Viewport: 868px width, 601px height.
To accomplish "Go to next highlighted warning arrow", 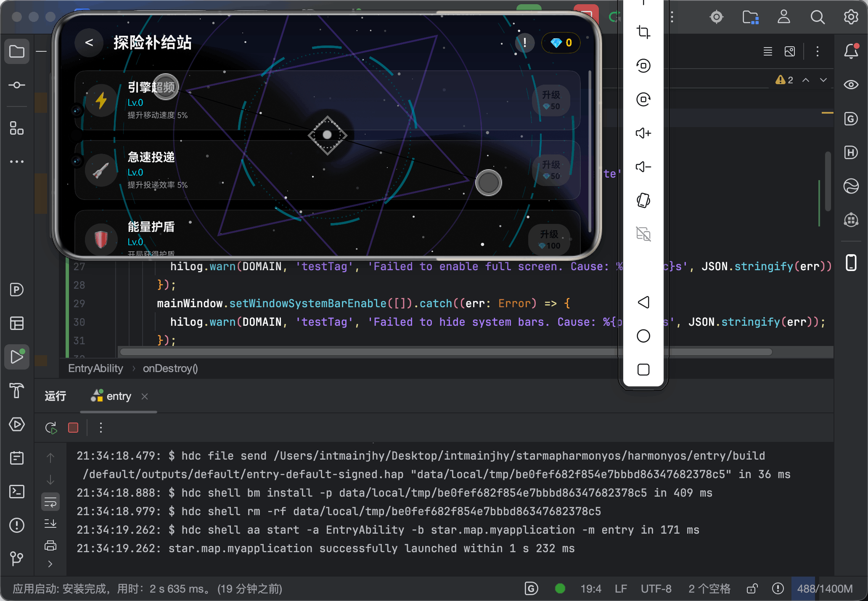I will tap(823, 80).
